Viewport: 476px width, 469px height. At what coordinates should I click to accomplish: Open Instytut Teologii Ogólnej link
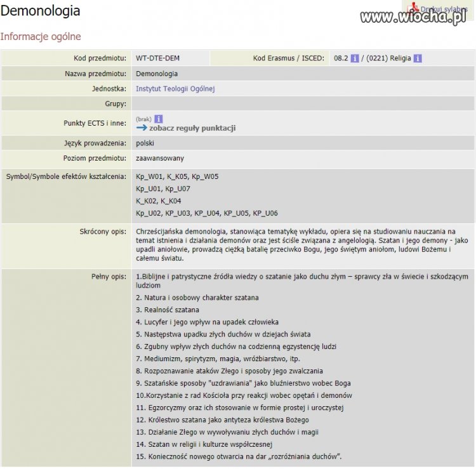(175, 89)
